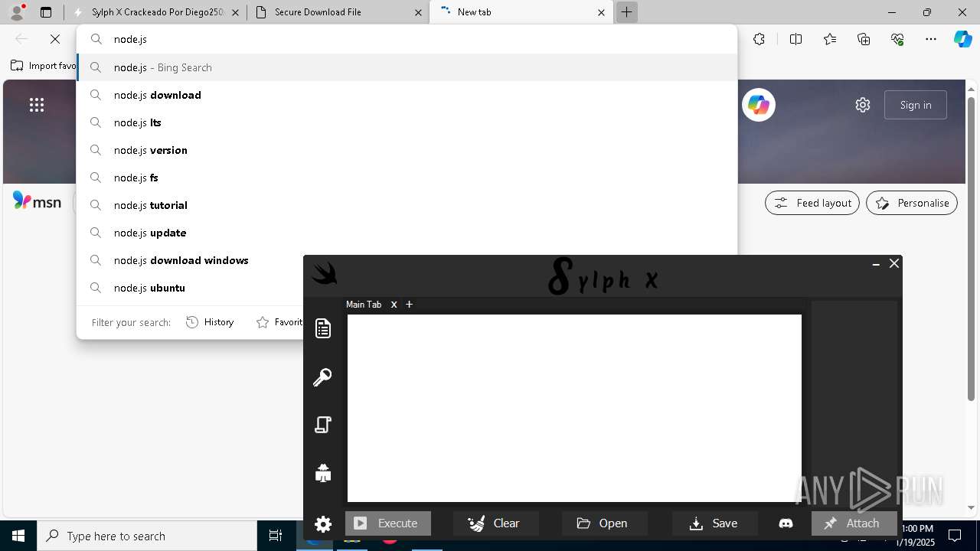
Task: Open Edge collections icon
Action: [864, 39]
